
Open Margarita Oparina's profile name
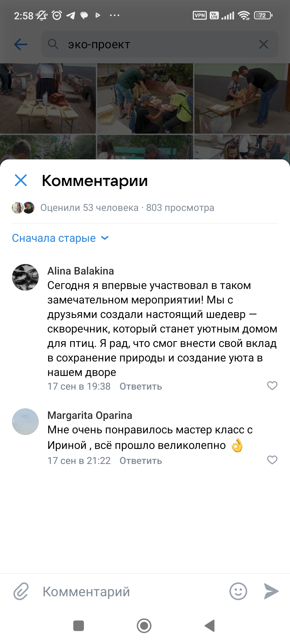tap(90, 415)
